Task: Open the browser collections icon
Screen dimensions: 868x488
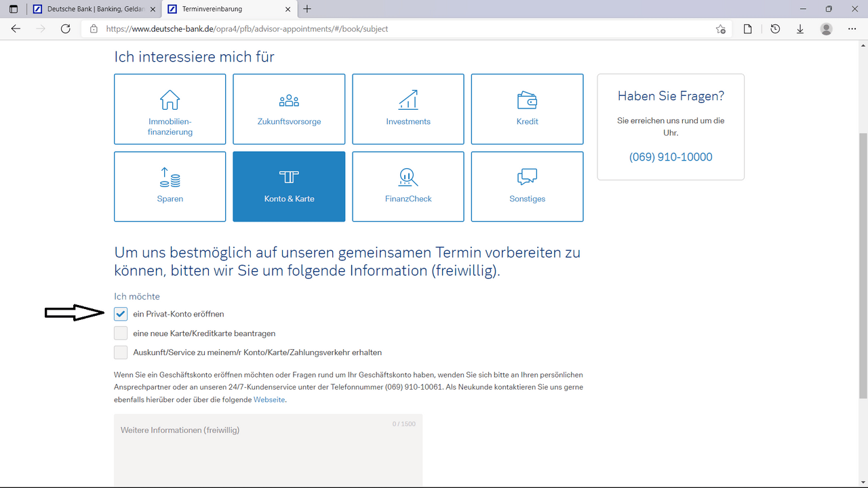Action: pyautogui.click(x=748, y=29)
